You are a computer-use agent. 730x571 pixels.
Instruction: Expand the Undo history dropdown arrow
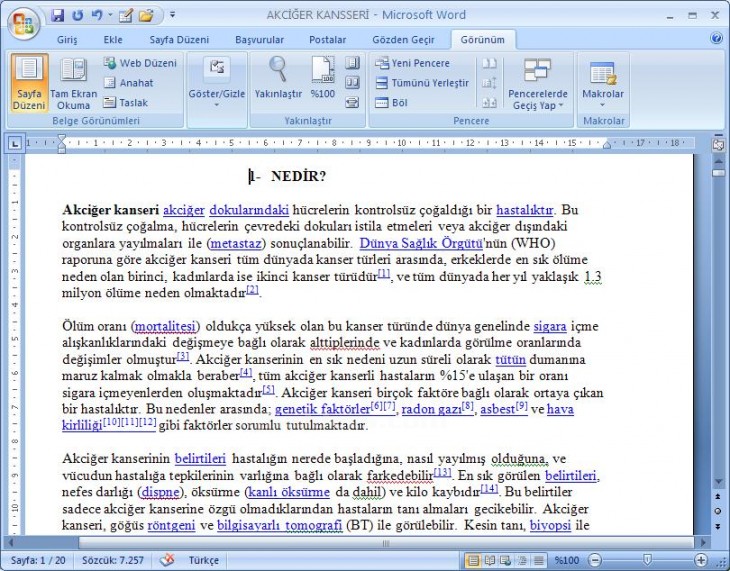point(110,15)
